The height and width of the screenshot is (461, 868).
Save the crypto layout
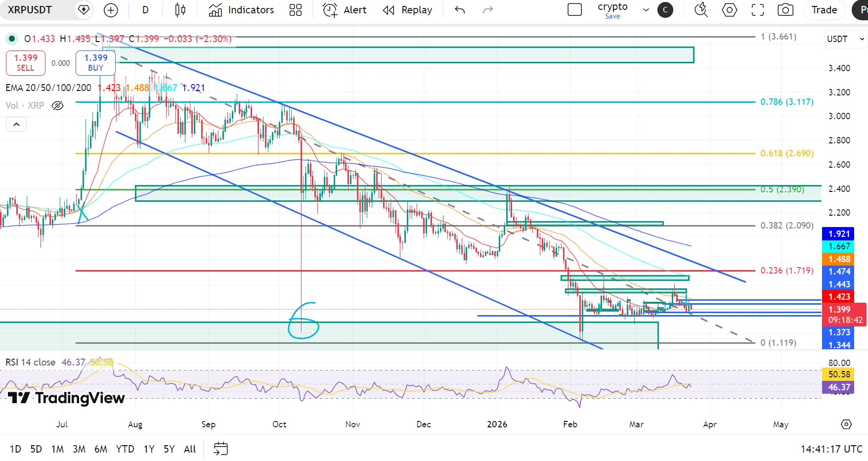(x=612, y=16)
